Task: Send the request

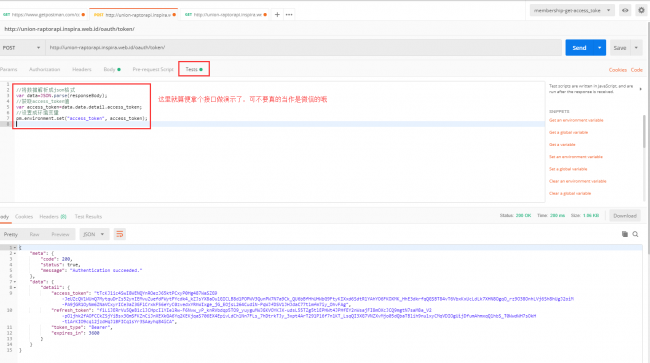Action: click(x=580, y=48)
